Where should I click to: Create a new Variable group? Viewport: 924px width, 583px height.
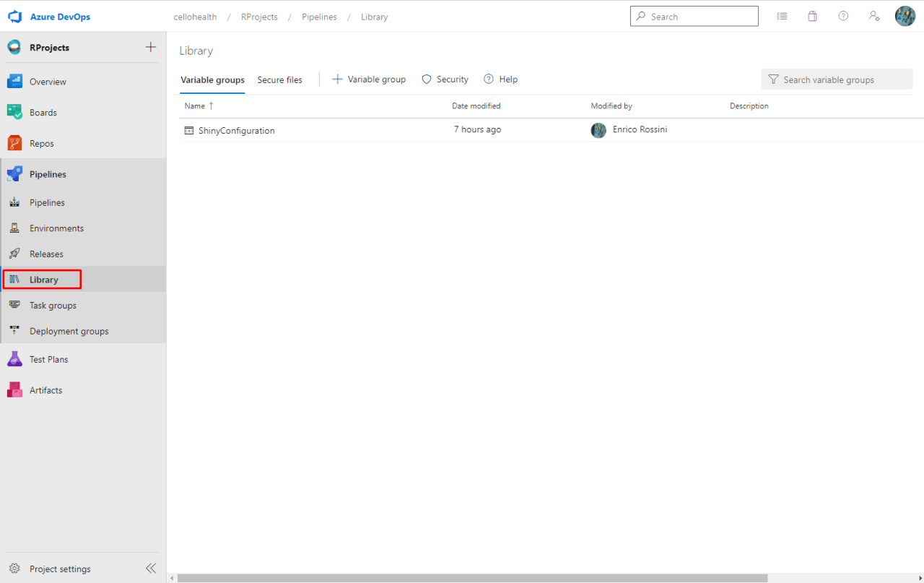click(x=369, y=79)
